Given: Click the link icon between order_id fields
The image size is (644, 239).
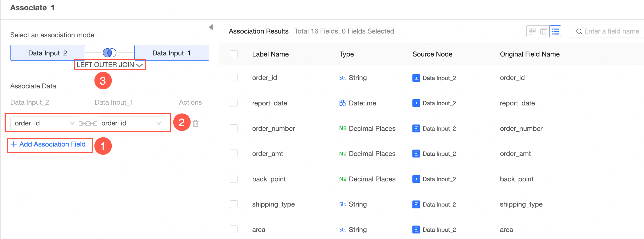Looking at the screenshot, I should (x=88, y=124).
